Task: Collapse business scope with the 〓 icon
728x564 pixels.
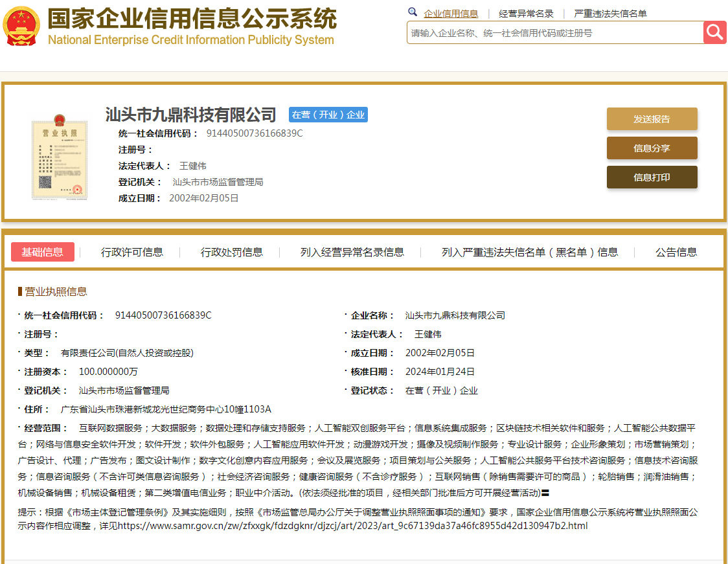Action: 545,493
